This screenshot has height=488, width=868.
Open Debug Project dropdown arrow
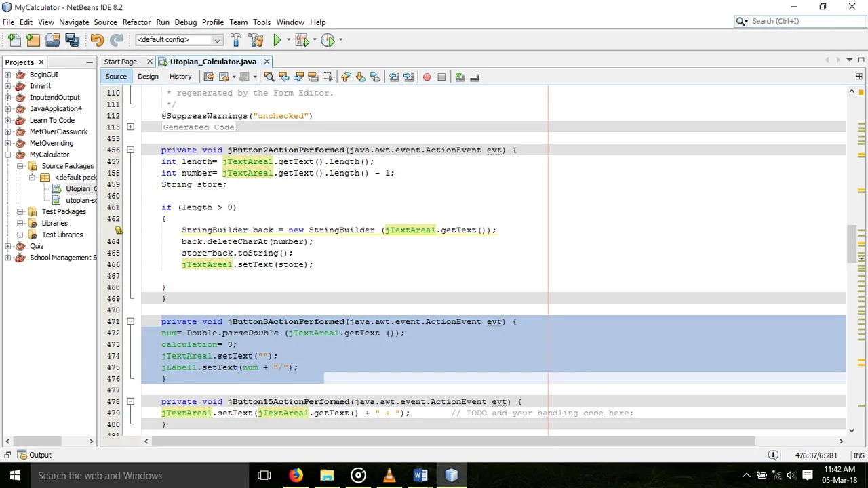(315, 40)
